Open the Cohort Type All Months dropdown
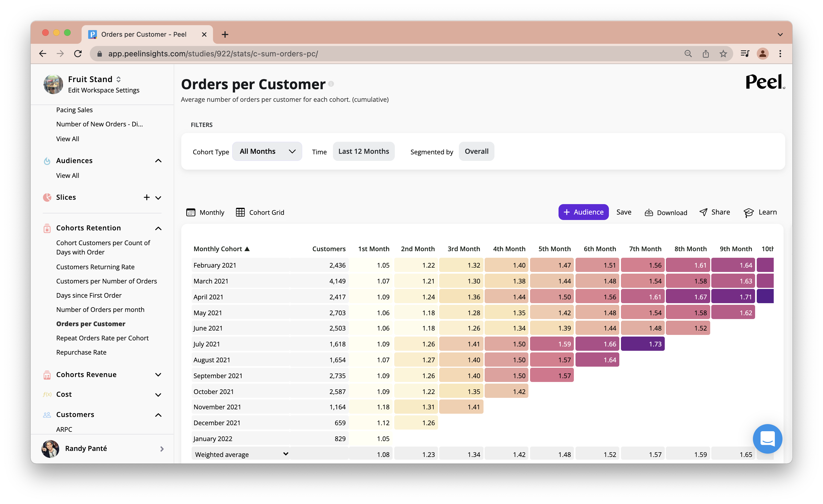The image size is (823, 504). [x=267, y=151]
